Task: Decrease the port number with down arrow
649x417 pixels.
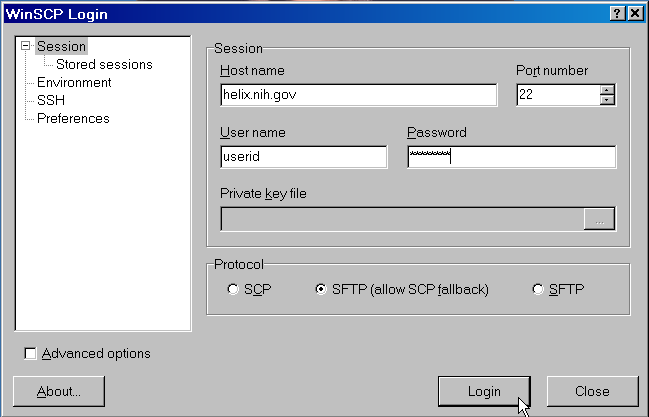Action: tap(607, 100)
